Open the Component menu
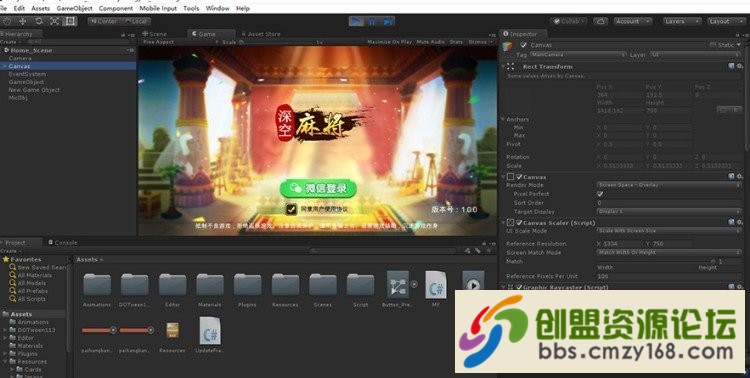Image resolution: width=750 pixels, height=378 pixels. tap(116, 8)
